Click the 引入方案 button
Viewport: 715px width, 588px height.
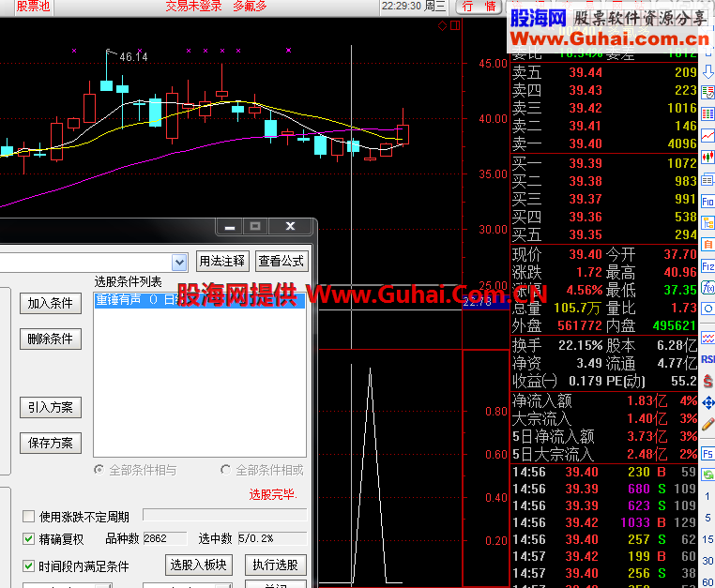pos(50,407)
